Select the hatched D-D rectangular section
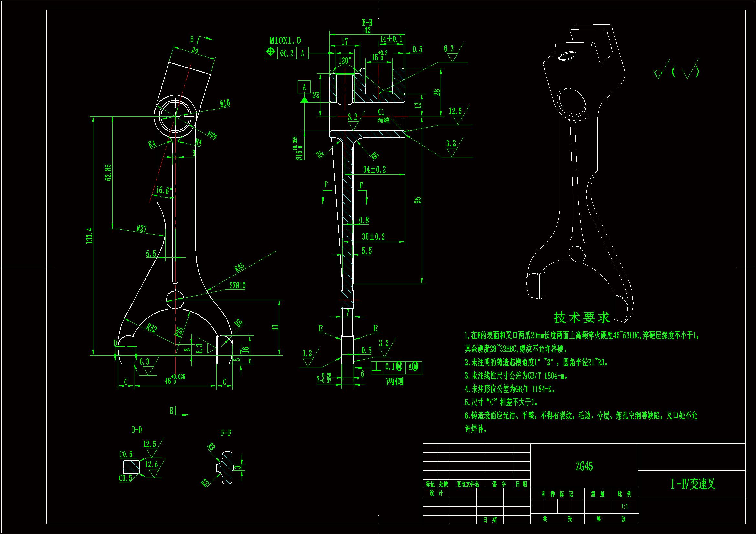Viewport: 756px width, 534px height. tap(131, 466)
